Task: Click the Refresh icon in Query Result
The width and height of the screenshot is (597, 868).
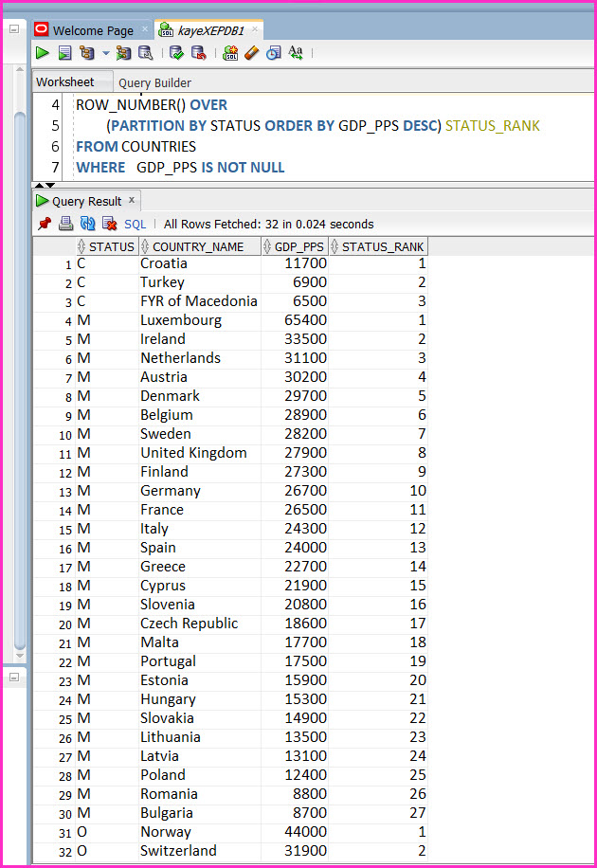Action: (87, 224)
